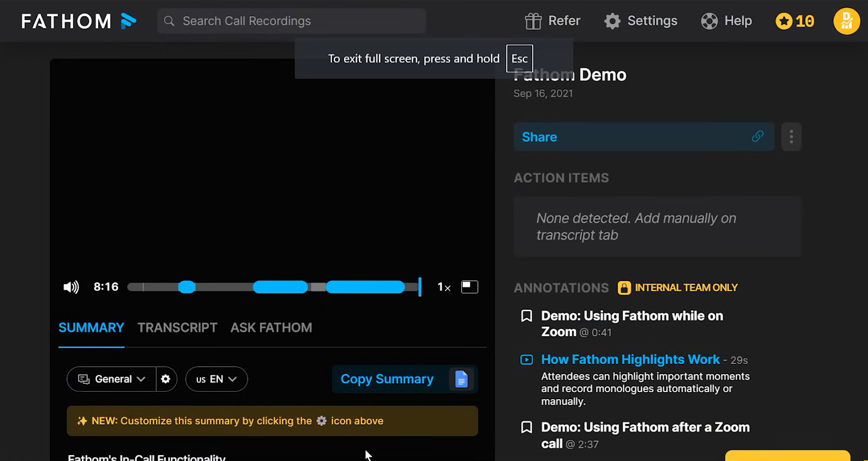
Task: Change playback speed from 1x
Action: click(444, 287)
